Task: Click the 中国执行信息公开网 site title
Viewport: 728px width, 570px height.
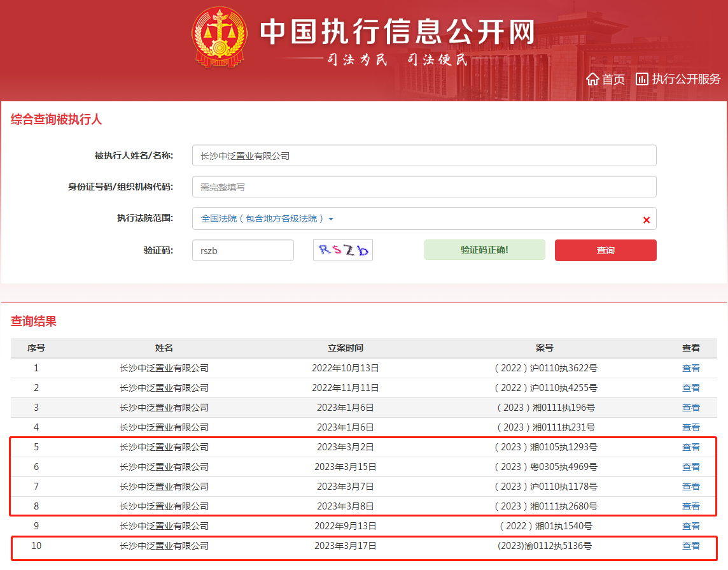Action: coord(398,32)
